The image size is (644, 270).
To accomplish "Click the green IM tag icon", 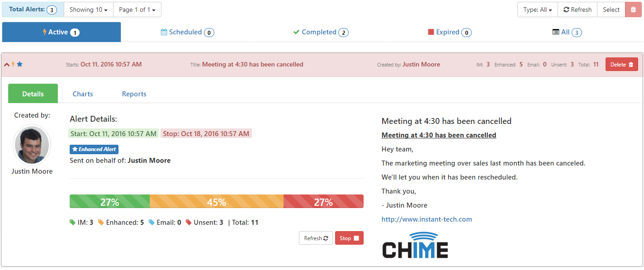I will click(72, 223).
